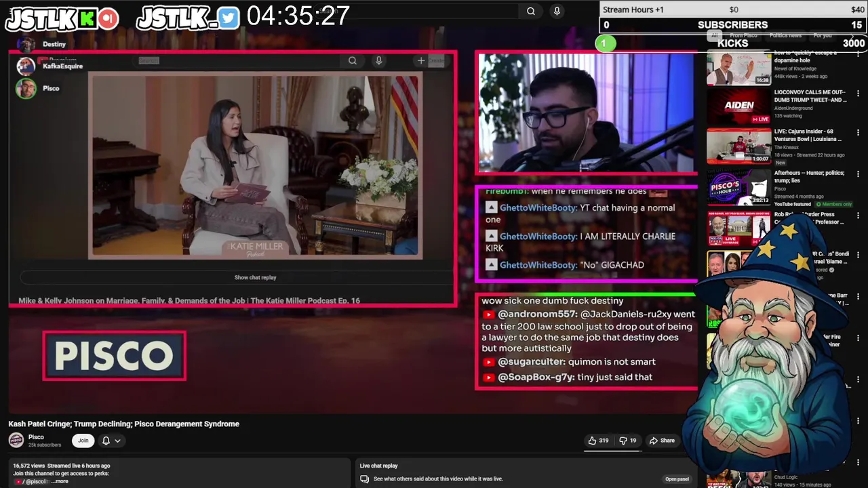Select the From Pisco filter chip
The width and height of the screenshot is (868, 488).
pos(744,35)
